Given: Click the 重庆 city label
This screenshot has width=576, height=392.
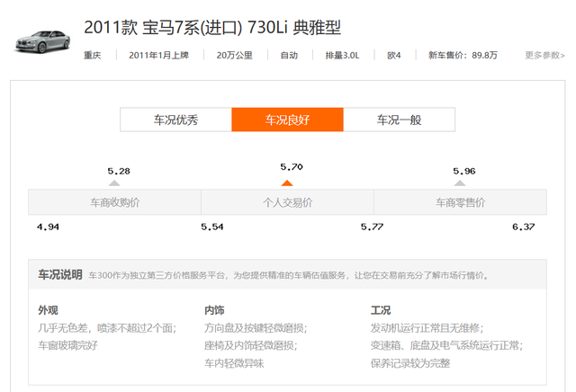Looking at the screenshot, I should click(x=92, y=55).
